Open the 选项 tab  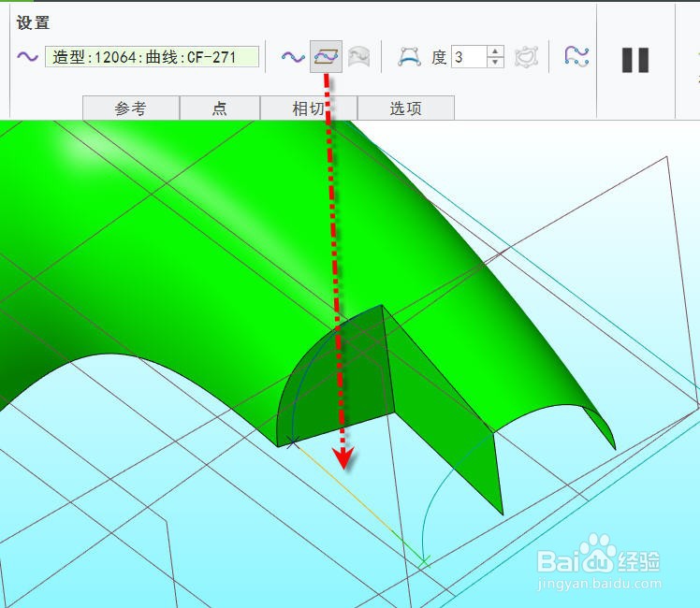(x=406, y=108)
